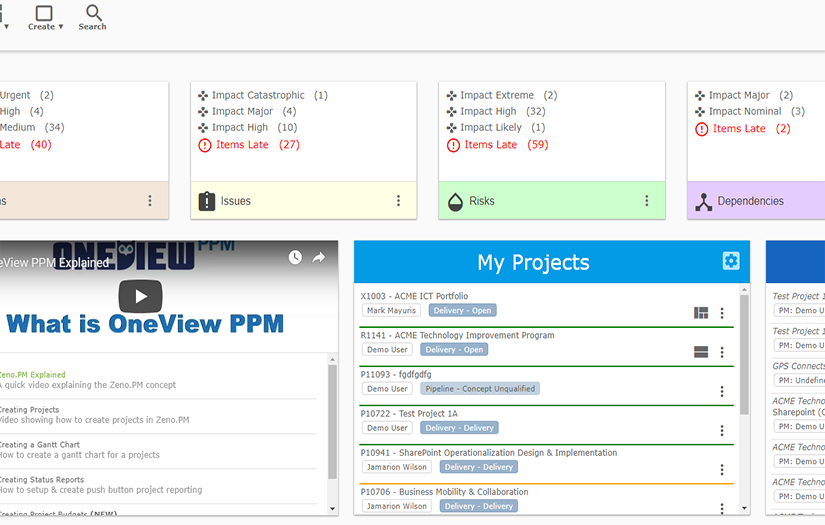
Task: Open three-dot menu for R1141 program
Action: click(722, 352)
